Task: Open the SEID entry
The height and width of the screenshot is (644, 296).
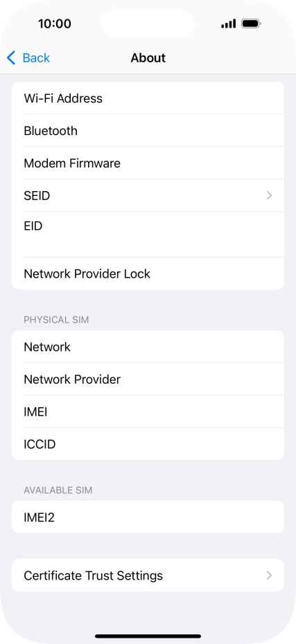Action: (x=148, y=195)
